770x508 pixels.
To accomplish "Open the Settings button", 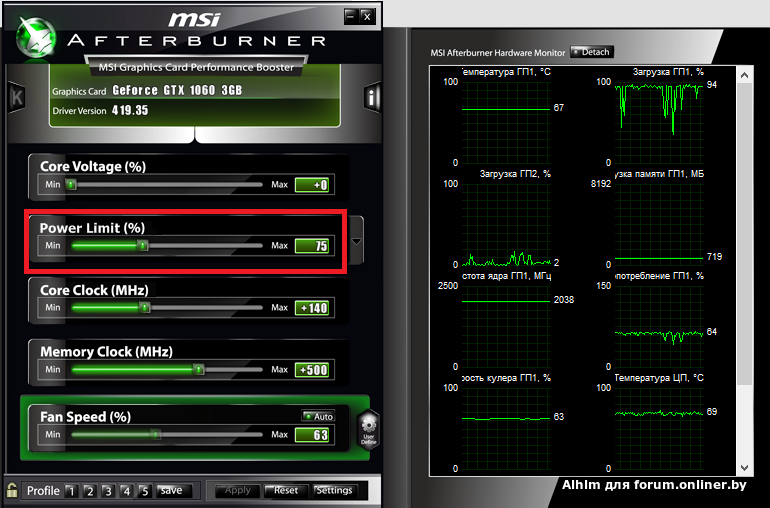I will click(334, 490).
